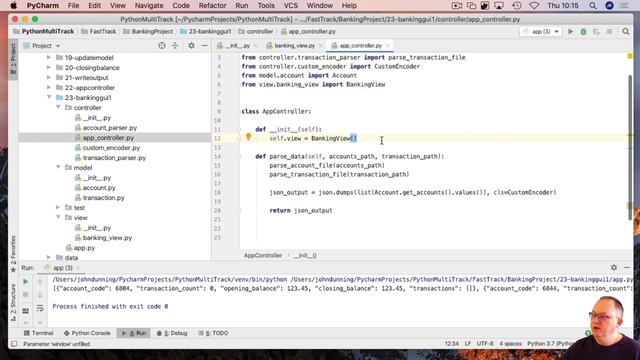This screenshot has width=640, height=360.
Task: Expand the test folder
Action: pos(58,207)
